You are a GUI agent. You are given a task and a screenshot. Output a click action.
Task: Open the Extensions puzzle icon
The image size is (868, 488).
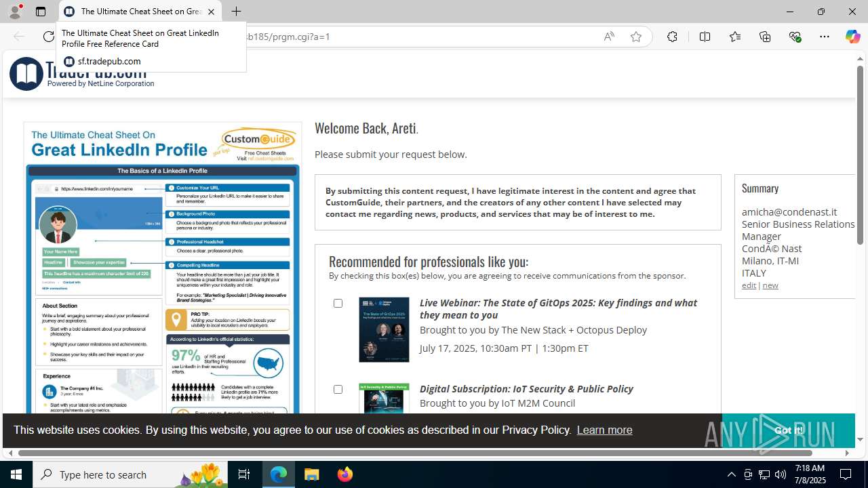[672, 37]
